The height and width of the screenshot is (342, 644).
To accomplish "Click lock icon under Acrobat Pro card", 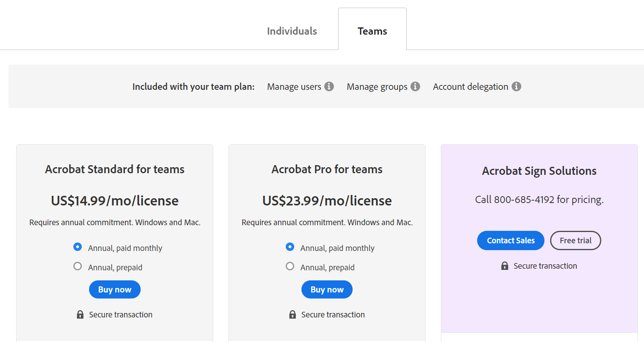I will click(293, 315).
